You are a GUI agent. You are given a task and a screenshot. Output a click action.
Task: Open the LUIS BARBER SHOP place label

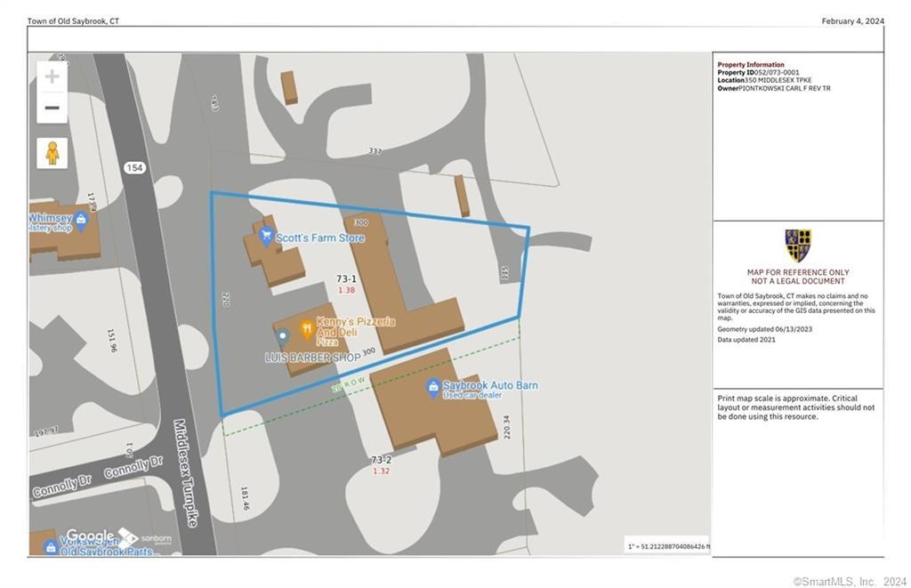tap(312, 358)
